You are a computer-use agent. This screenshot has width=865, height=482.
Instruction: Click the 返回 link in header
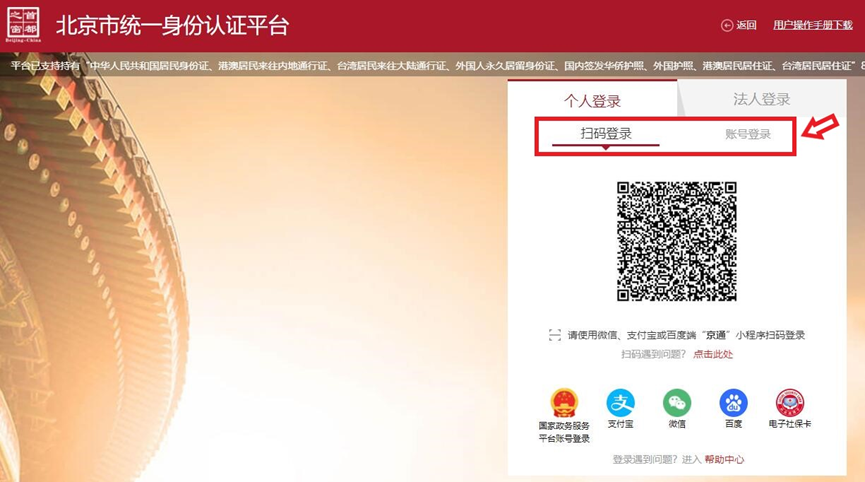[746, 25]
